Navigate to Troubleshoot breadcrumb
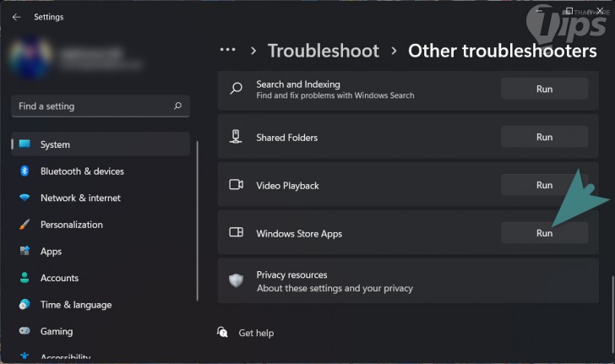 (324, 51)
